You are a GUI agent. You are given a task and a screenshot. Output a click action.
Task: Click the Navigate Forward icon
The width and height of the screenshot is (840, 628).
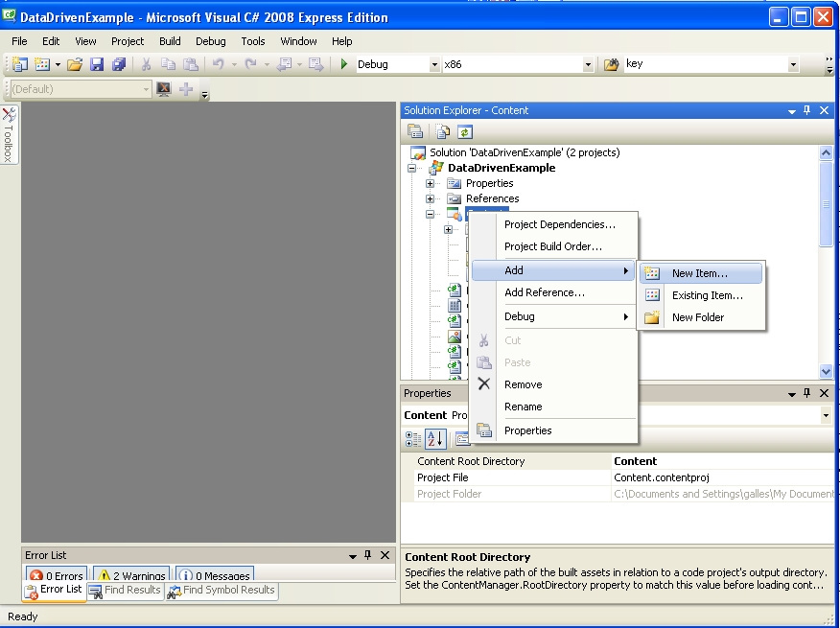click(316, 64)
